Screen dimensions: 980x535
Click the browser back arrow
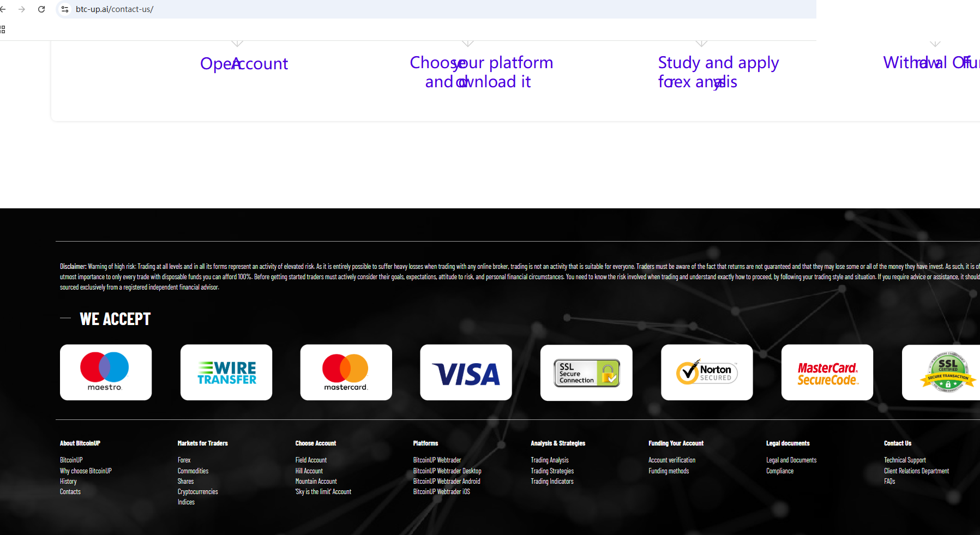point(3,9)
